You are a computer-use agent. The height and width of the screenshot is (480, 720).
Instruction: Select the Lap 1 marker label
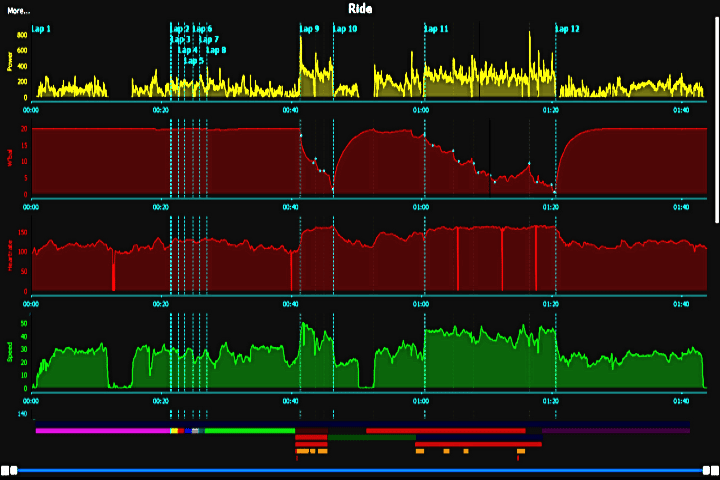click(41, 29)
